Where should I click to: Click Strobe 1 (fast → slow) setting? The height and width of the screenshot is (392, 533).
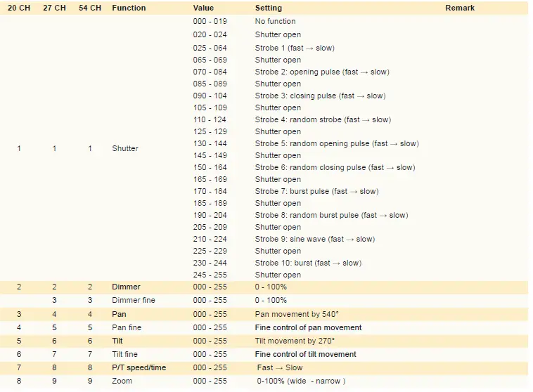tap(295, 48)
